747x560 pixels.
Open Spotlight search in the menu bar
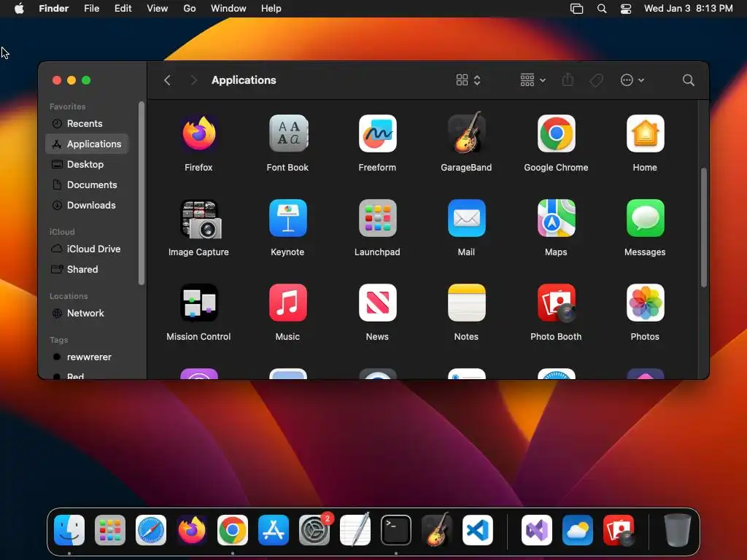point(602,9)
